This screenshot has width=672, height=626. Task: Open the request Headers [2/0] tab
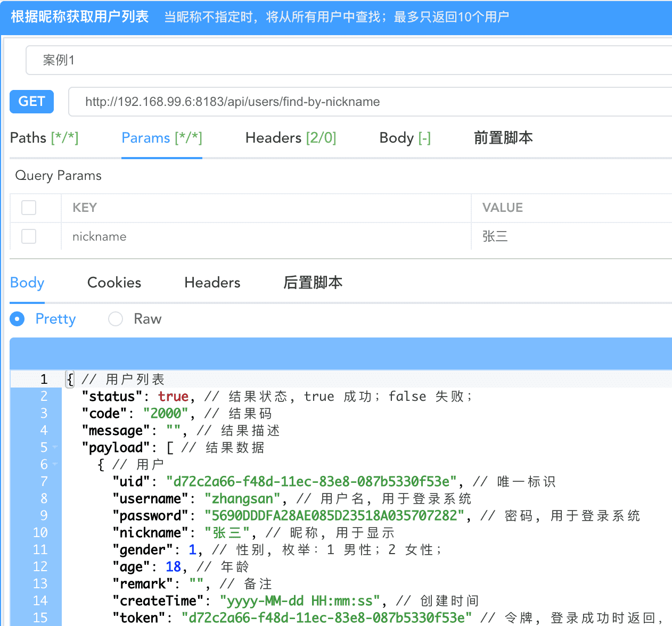pyautogui.click(x=290, y=138)
